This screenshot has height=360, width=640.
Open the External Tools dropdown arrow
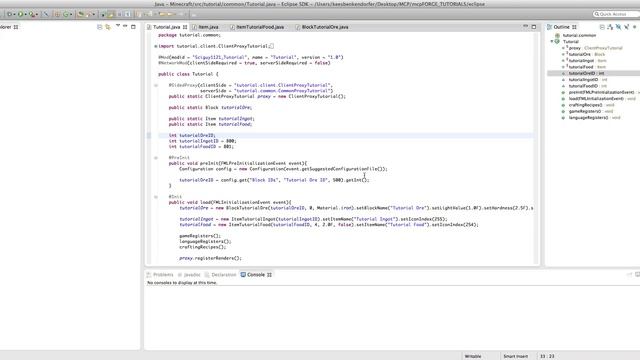point(37,14)
